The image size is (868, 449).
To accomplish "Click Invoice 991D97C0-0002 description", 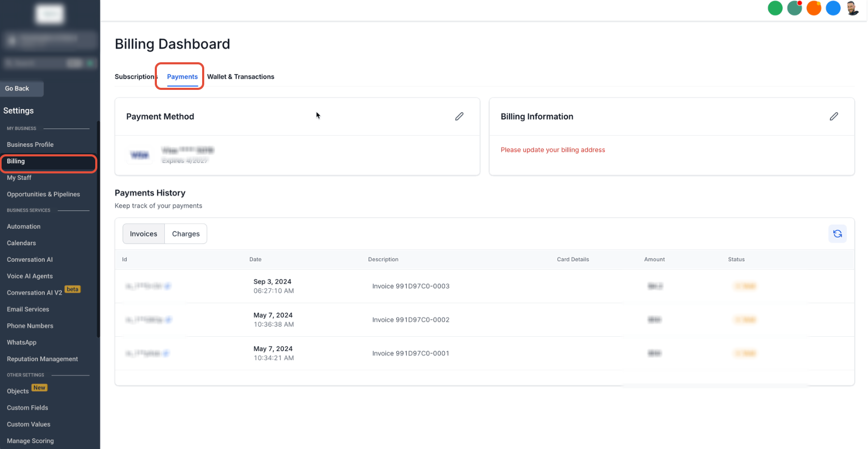I will pyautogui.click(x=411, y=320).
